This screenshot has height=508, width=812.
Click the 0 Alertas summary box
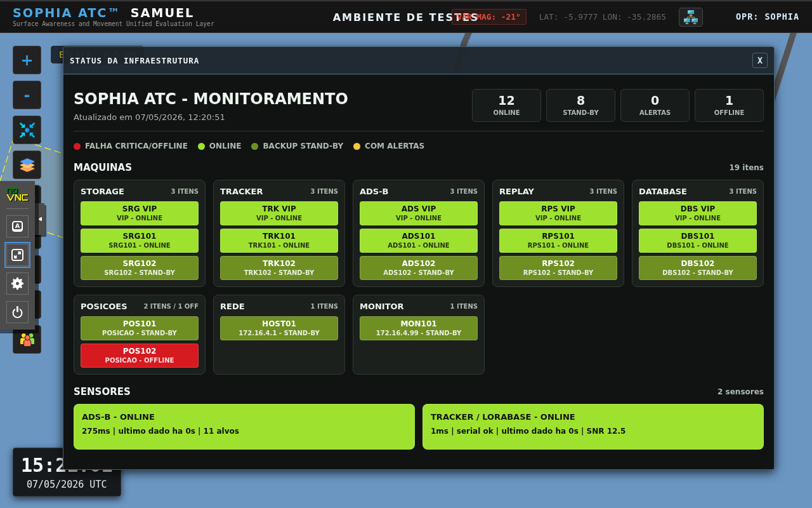pyautogui.click(x=655, y=105)
